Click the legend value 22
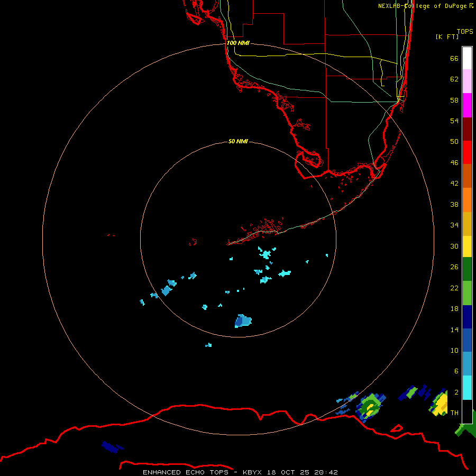 (454, 288)
